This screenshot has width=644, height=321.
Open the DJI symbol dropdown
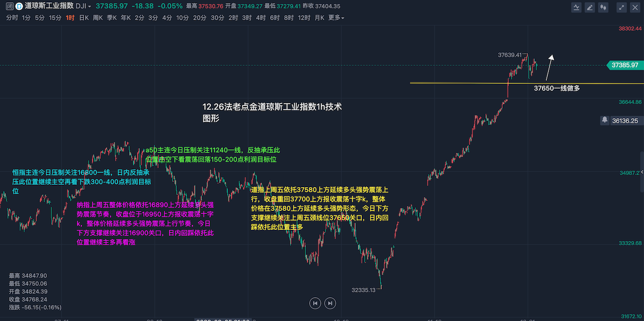(83, 7)
